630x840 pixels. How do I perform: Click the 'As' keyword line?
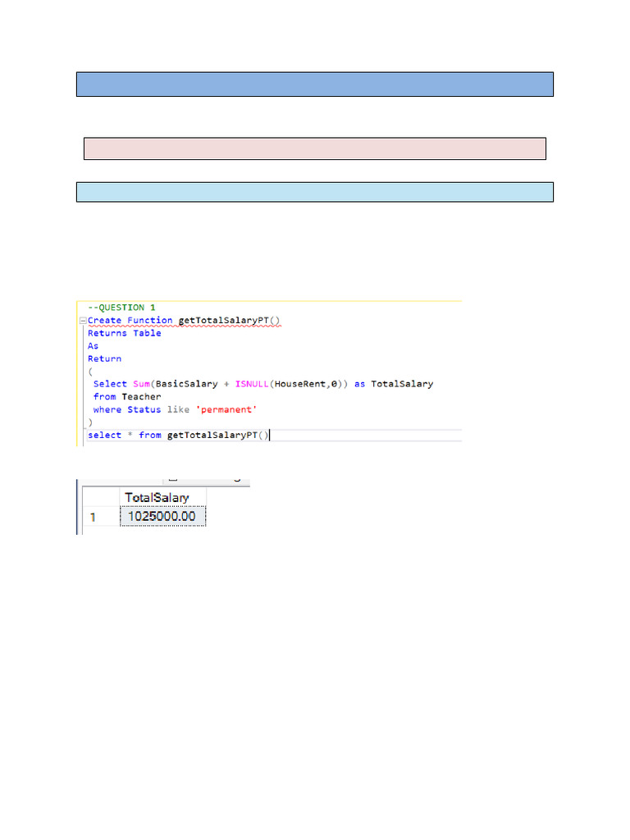pyautogui.click(x=94, y=346)
